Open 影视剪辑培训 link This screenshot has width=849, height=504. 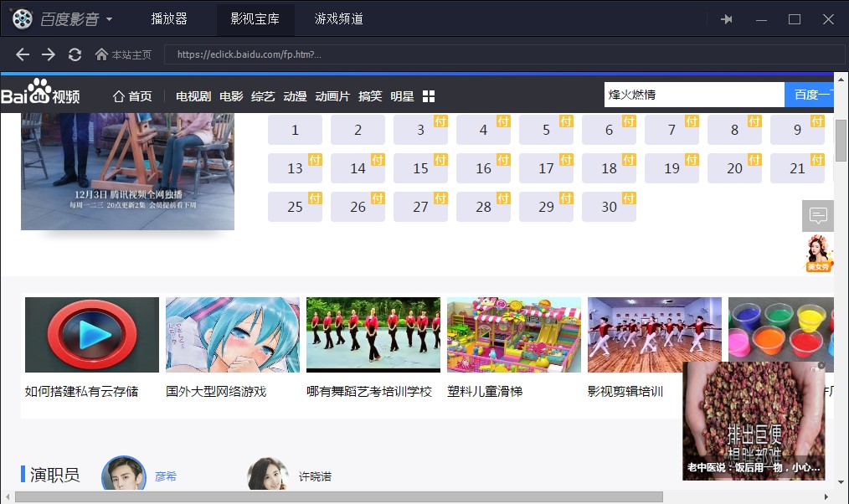(x=626, y=392)
